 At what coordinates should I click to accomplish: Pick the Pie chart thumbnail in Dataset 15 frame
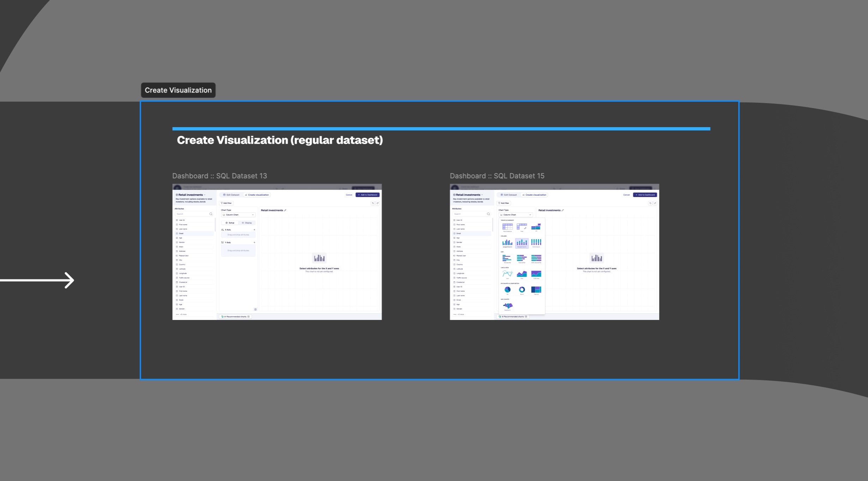[507, 290]
